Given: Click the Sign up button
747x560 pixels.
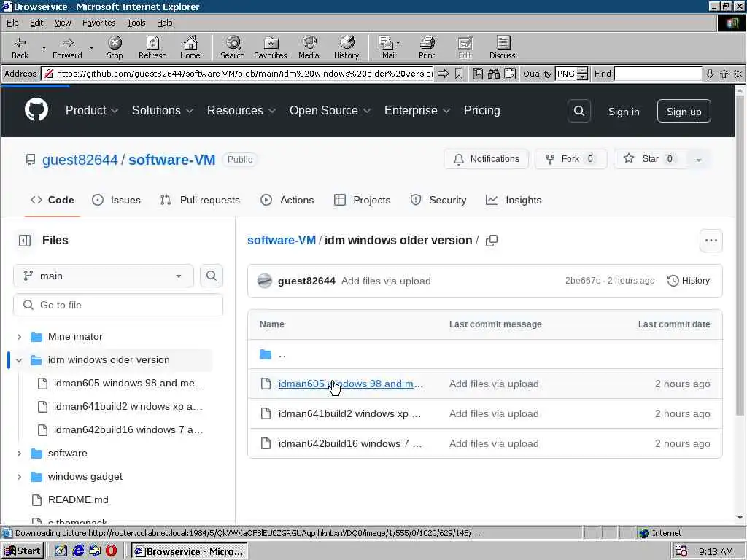Looking at the screenshot, I should point(684,111).
